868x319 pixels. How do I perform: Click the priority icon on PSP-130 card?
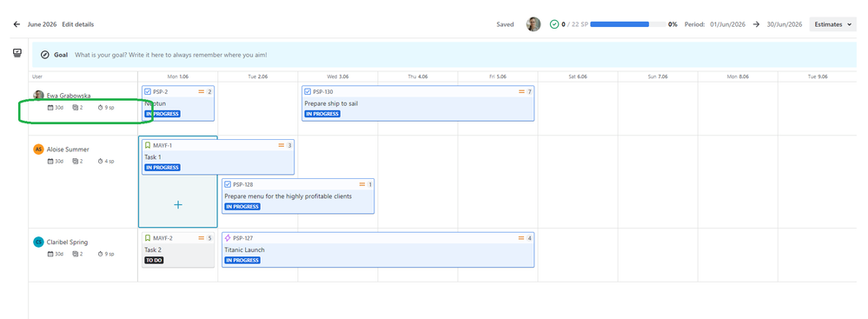[521, 92]
